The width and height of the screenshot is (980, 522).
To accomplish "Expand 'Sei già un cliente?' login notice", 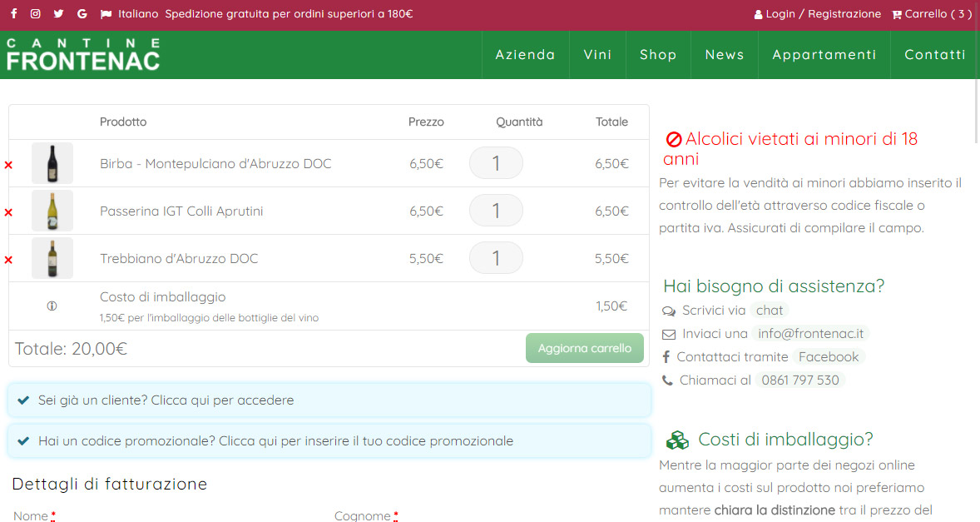I will click(x=329, y=400).
